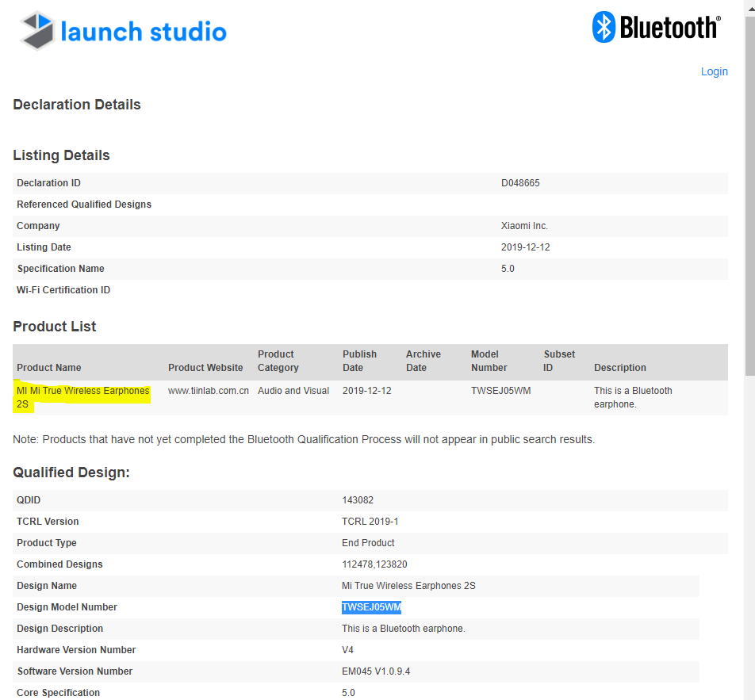Click the scrollbar down arrow

pyautogui.click(x=748, y=694)
